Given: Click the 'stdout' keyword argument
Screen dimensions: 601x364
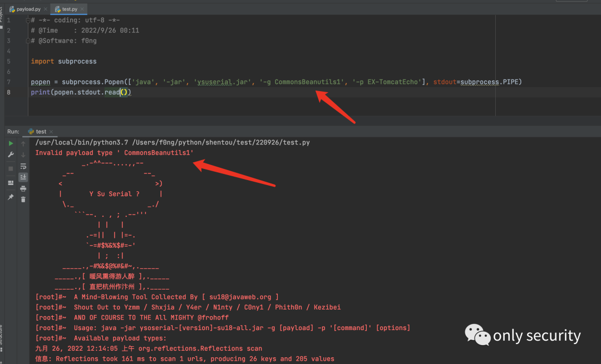Looking at the screenshot, I should (445, 82).
